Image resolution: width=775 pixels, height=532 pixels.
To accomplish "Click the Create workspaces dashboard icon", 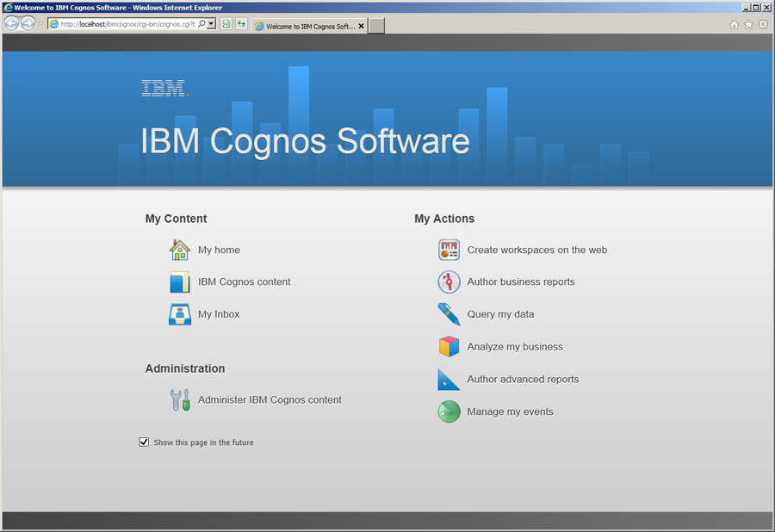I will (449, 250).
